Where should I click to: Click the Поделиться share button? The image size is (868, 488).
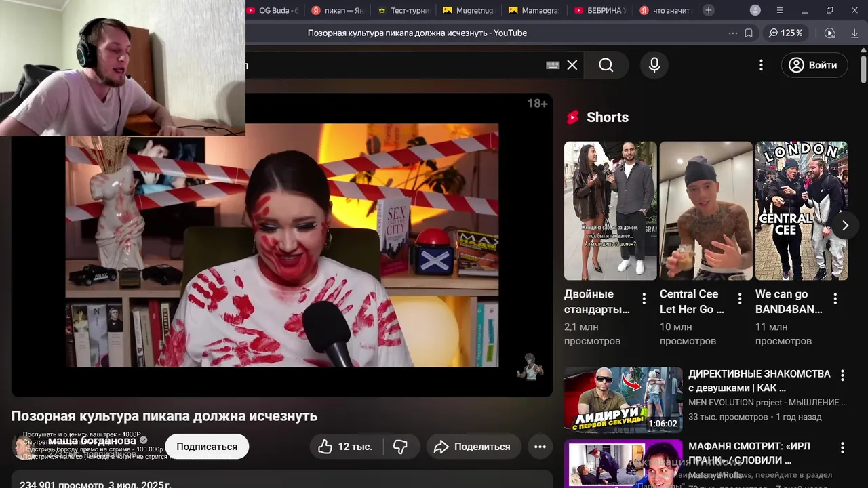[473, 447]
